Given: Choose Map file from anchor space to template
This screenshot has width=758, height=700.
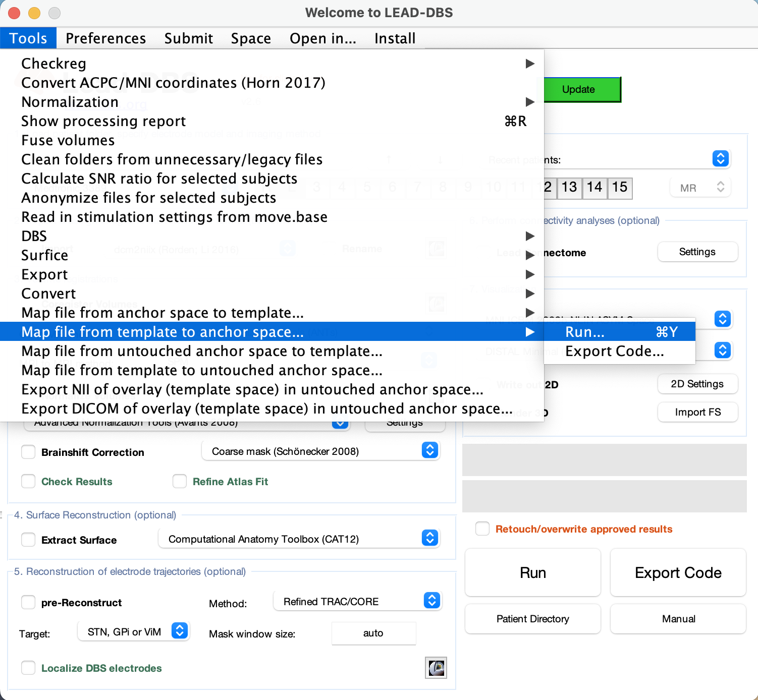Looking at the screenshot, I should (272, 313).
